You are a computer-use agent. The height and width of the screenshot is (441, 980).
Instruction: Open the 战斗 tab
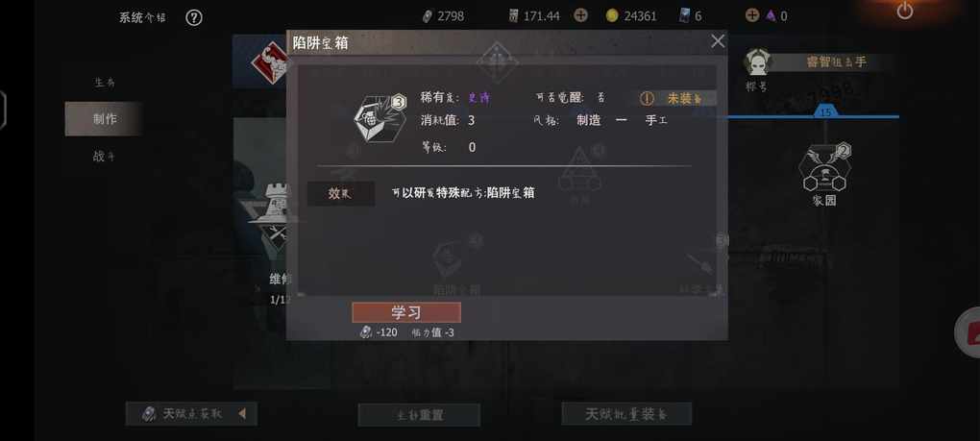tap(104, 157)
